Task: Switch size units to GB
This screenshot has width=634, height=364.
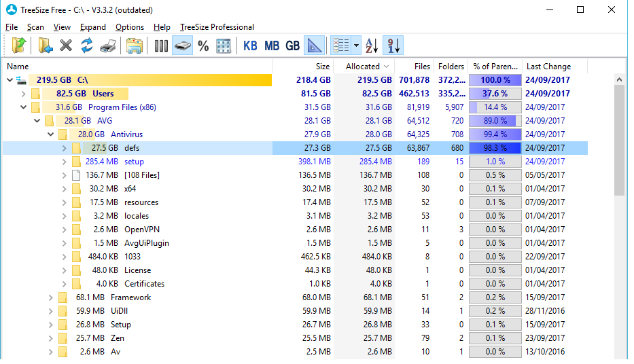Action: coord(292,45)
